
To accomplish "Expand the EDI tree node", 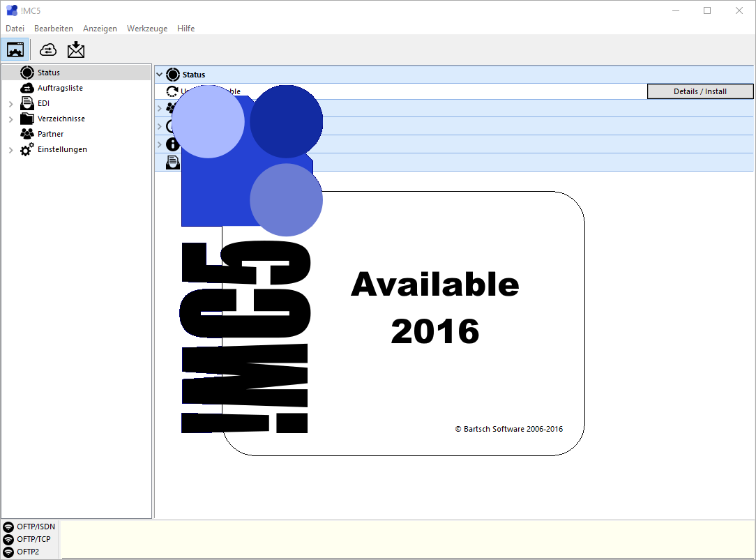I will (x=10, y=104).
